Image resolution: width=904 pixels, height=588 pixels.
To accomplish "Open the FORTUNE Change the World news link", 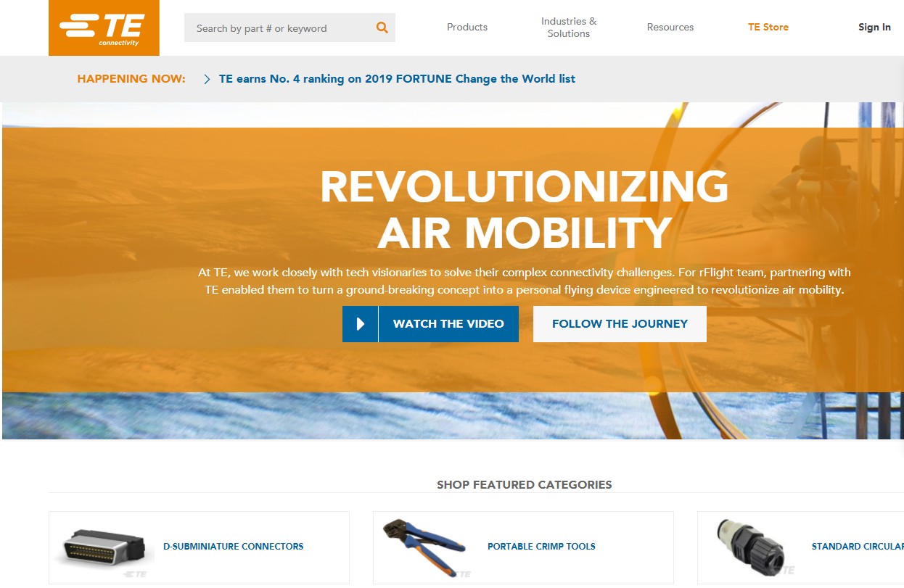I will (397, 79).
